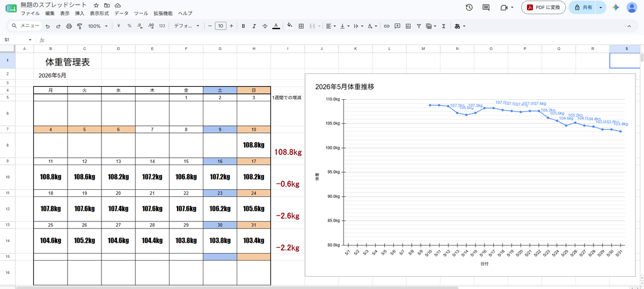Click the move to folder icon
Viewport: 644px width, 289px height.
107,5
